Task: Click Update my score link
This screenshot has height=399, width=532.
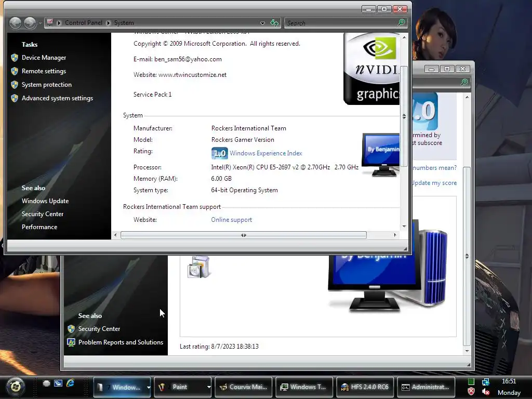Action: pos(434,183)
